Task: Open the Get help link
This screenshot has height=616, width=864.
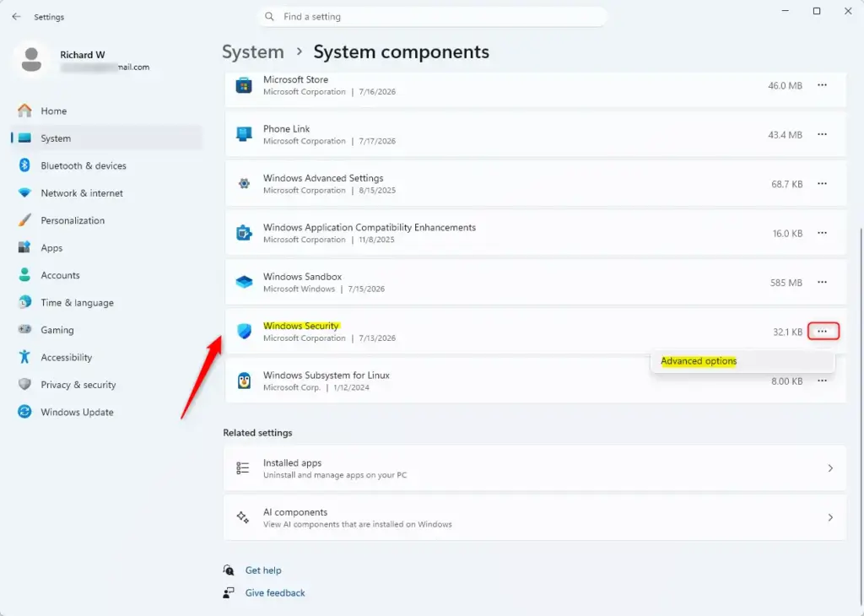Action: point(263,570)
